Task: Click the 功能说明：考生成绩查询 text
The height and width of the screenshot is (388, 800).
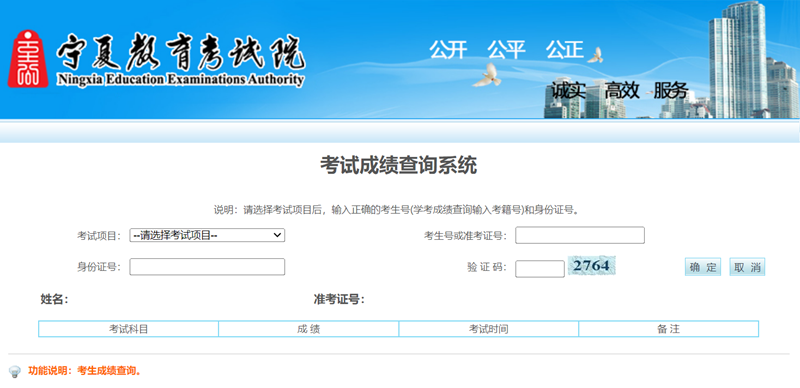Action: (85, 371)
